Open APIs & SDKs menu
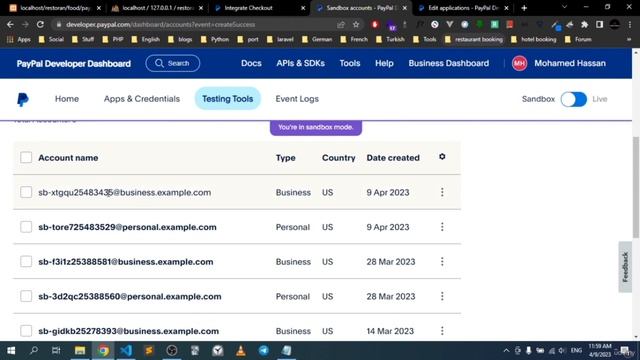640x360 pixels. (300, 63)
